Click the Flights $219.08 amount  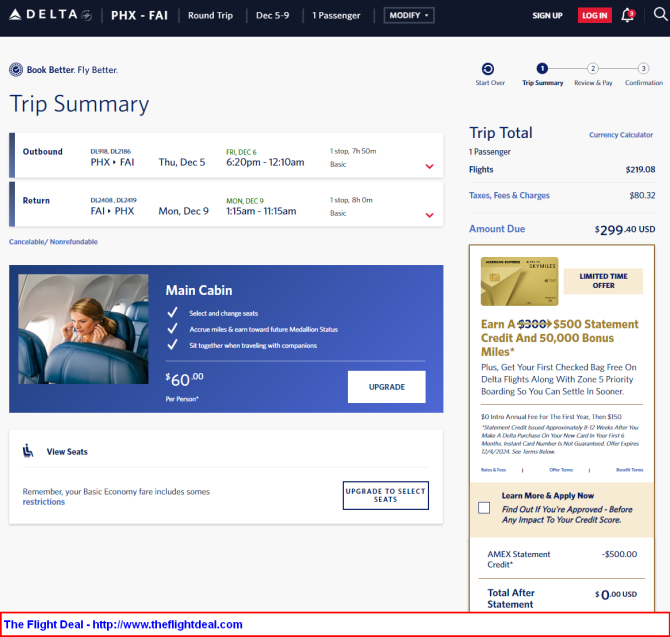point(640,170)
